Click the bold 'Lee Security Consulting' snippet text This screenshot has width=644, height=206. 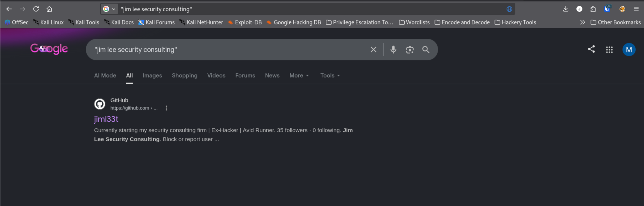tap(127, 139)
